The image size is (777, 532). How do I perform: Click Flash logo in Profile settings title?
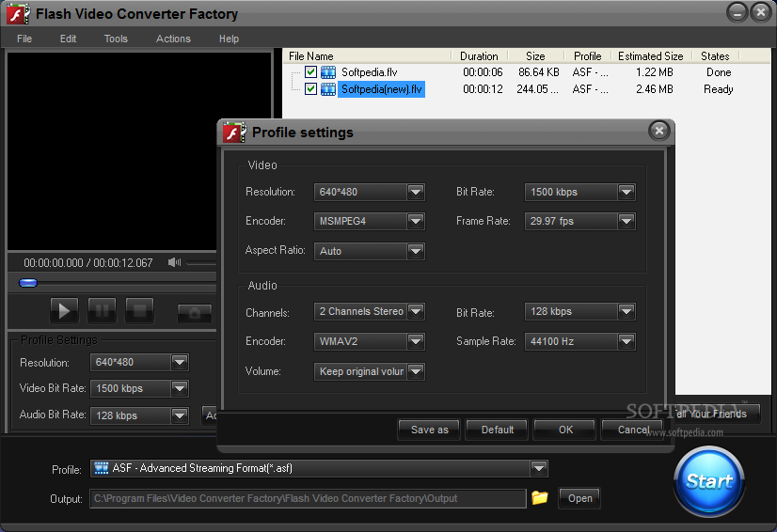234,133
